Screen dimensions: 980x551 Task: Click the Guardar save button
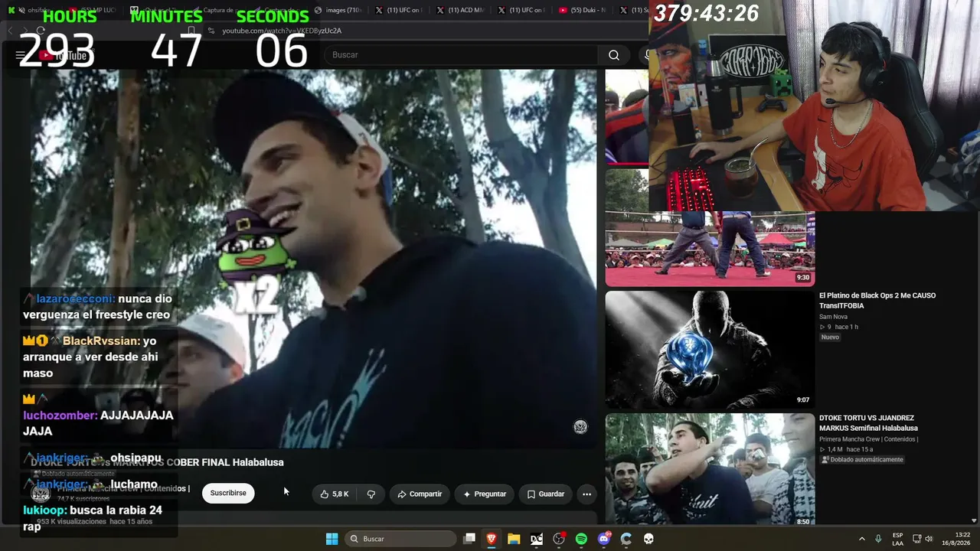coord(545,494)
